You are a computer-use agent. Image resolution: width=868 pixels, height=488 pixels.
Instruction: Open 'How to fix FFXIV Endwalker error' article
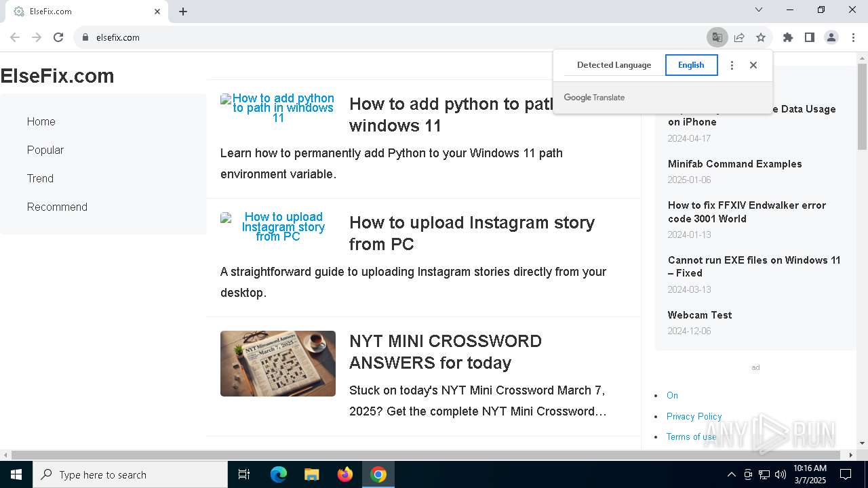coord(747,212)
